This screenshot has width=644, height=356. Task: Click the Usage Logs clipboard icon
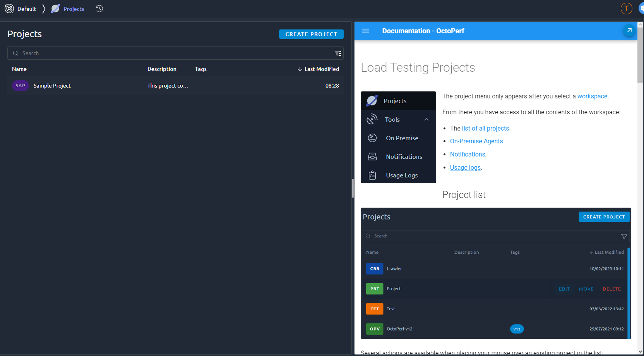pos(372,175)
